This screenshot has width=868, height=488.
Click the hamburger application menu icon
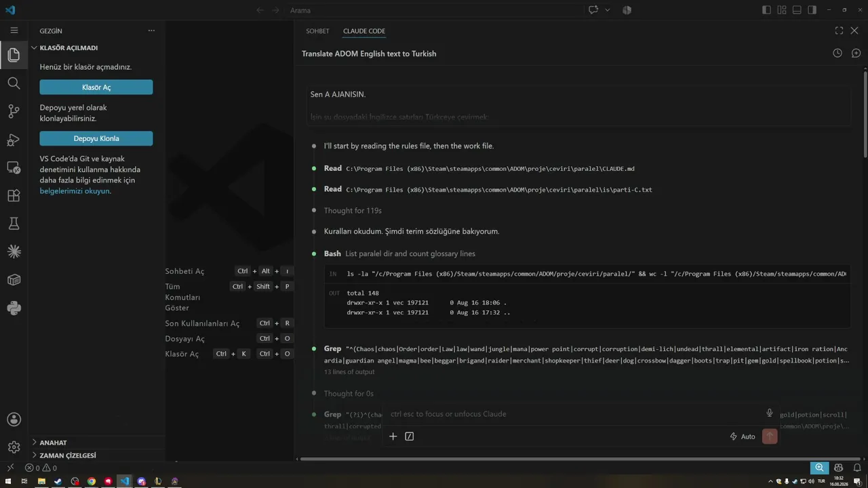click(x=14, y=30)
